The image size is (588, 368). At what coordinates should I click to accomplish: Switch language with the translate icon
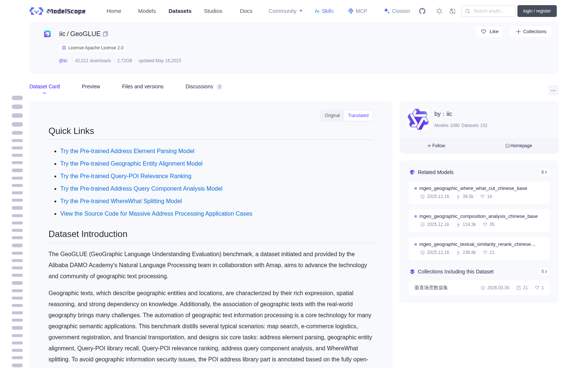coord(453,11)
